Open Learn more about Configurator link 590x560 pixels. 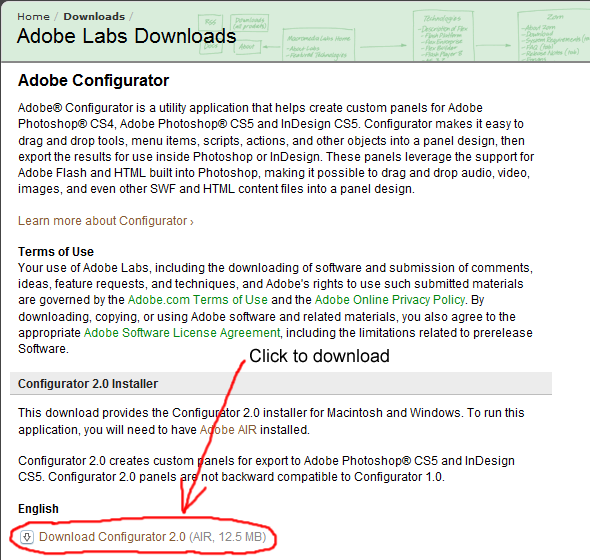click(x=106, y=221)
